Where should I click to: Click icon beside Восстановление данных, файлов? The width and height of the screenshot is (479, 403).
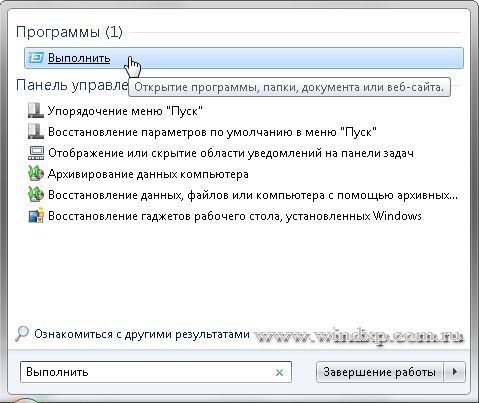(x=36, y=195)
